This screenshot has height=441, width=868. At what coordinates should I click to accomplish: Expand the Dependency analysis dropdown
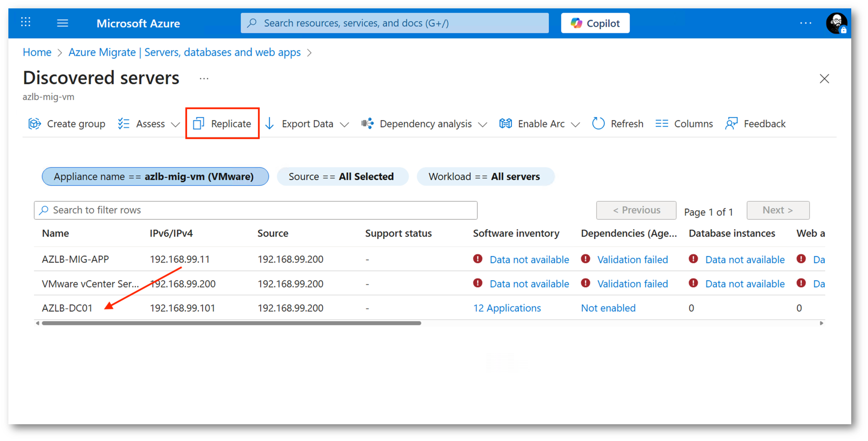click(482, 125)
